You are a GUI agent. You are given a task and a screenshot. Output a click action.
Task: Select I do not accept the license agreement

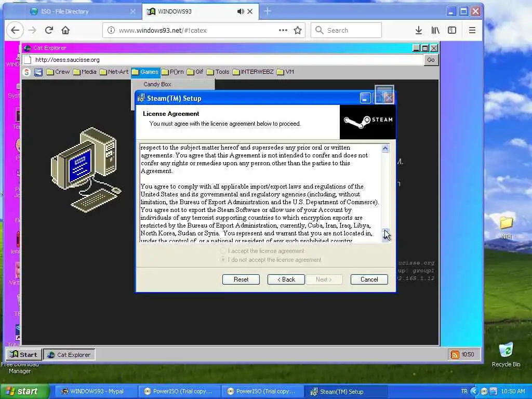tap(271, 260)
